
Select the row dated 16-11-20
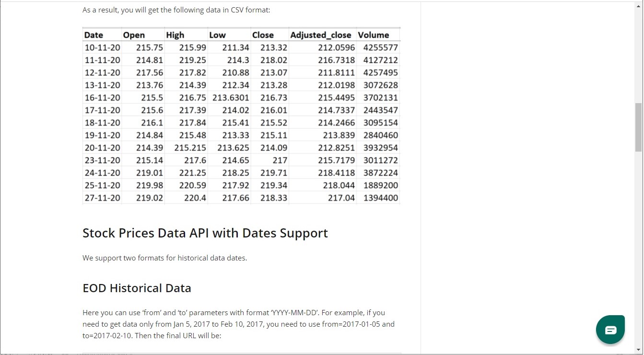102,97
